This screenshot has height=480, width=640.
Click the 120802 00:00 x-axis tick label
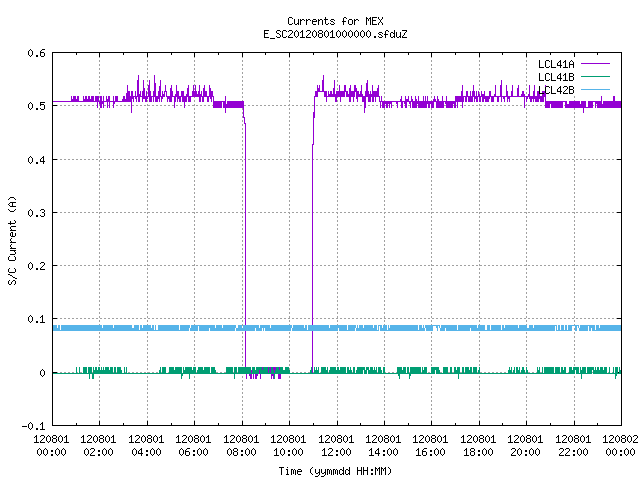(620, 445)
